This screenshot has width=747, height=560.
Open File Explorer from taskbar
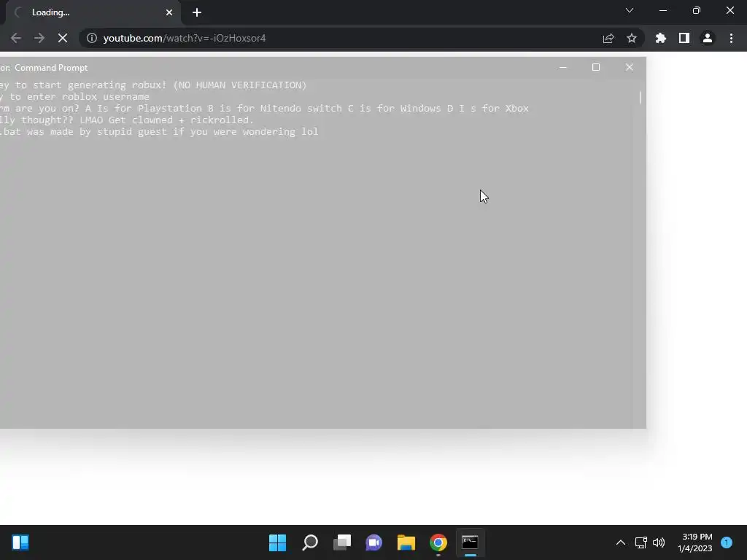406,542
